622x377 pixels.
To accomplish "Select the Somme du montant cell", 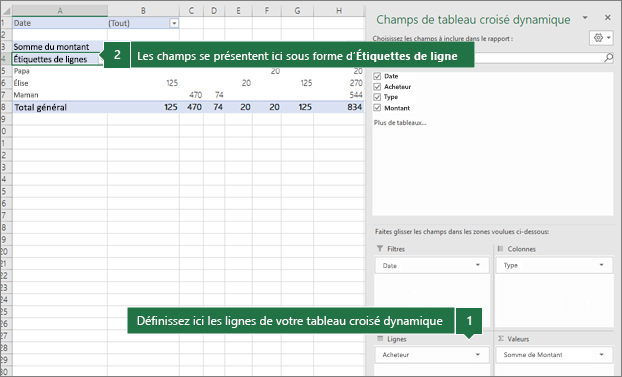I will [58, 47].
